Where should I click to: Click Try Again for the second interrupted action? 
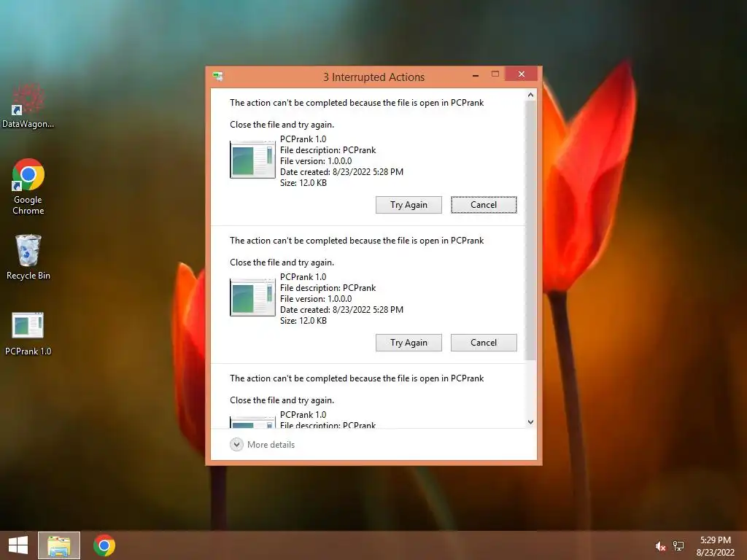click(409, 343)
